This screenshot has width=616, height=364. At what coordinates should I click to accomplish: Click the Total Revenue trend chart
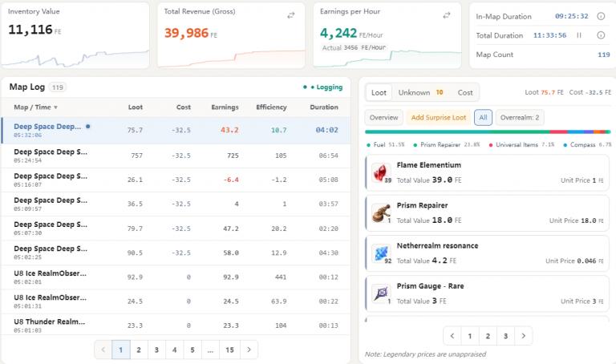231,59
